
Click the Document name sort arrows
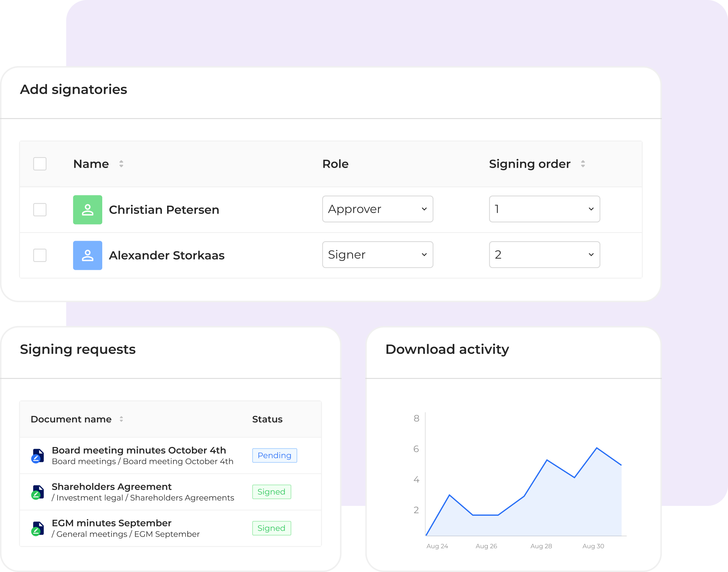pos(121,419)
